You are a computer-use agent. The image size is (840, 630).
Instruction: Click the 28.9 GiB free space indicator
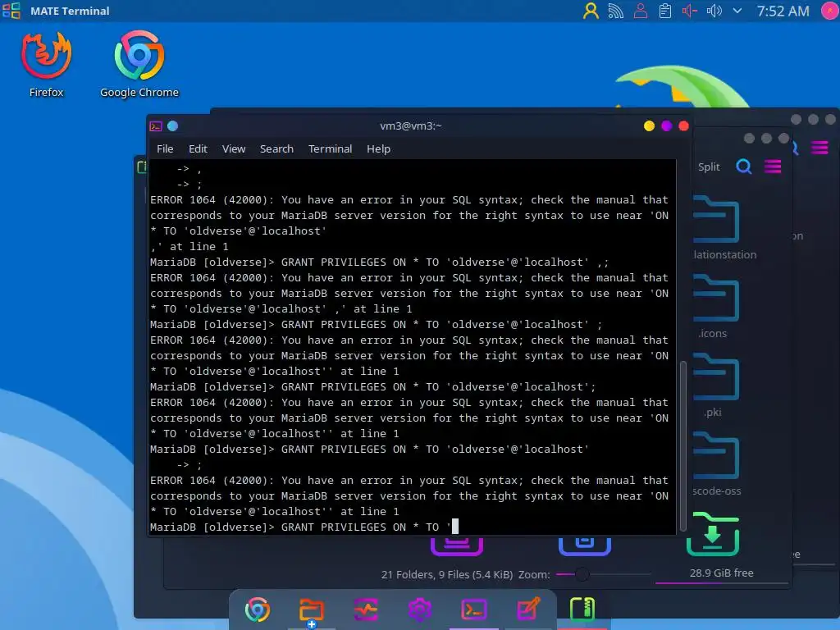(x=721, y=573)
